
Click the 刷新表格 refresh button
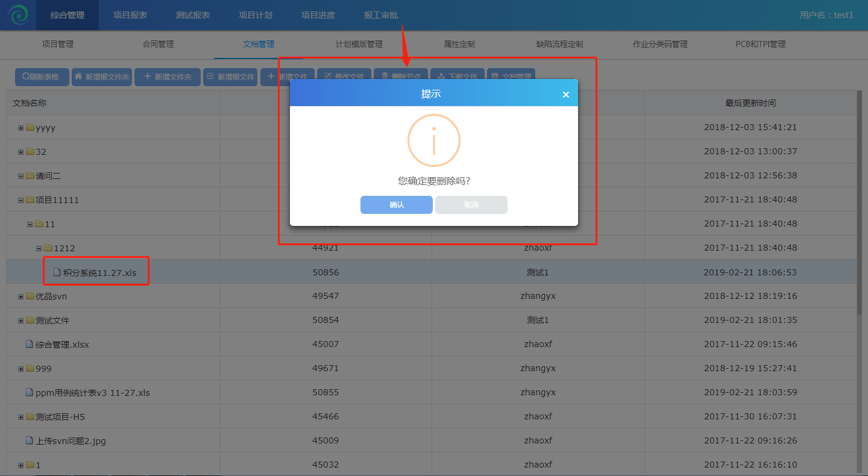tap(42, 77)
